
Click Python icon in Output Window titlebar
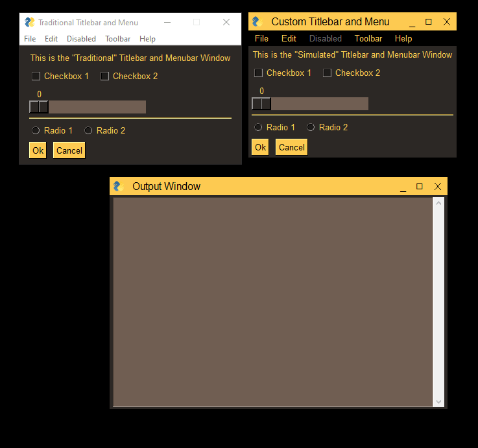pyautogui.click(x=119, y=186)
